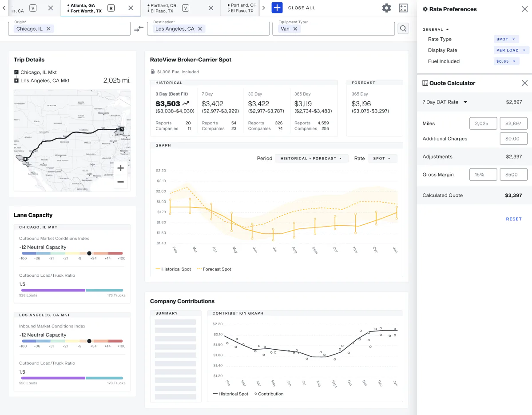Click the RESET link in Quote Calculator
532x415 pixels.
pyautogui.click(x=514, y=219)
